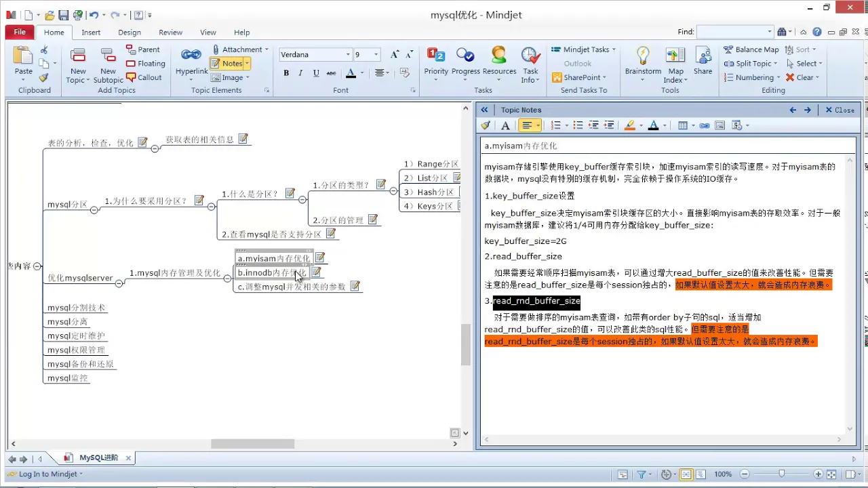Switch to the Review ribbon tab

[x=170, y=32]
